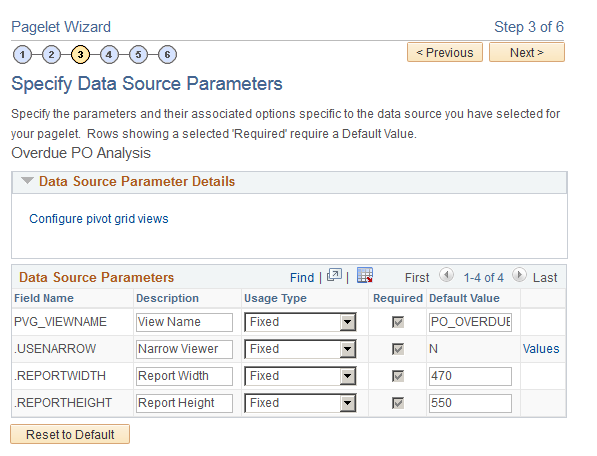Toggle Required checkbox for PVG_VIEWNAME
Image resolution: width=597 pixels, height=456 pixels.
(x=398, y=322)
